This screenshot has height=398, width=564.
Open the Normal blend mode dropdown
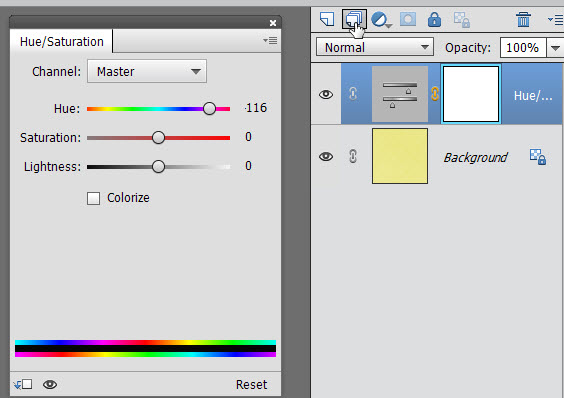[x=375, y=47]
